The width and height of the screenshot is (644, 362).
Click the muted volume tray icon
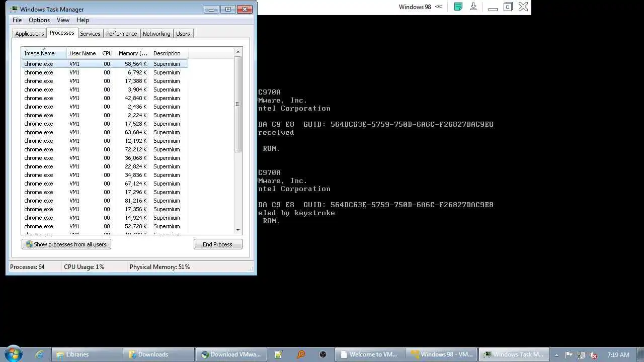[593, 355]
